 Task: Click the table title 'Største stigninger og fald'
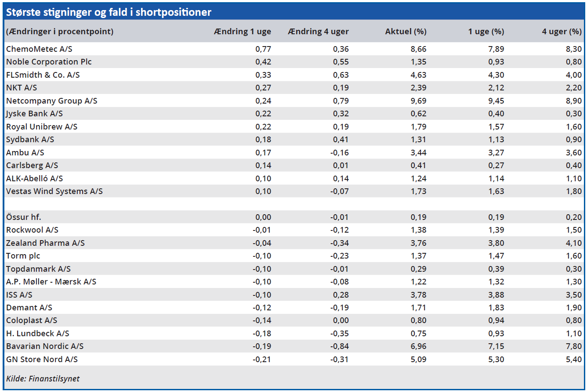tap(109, 12)
